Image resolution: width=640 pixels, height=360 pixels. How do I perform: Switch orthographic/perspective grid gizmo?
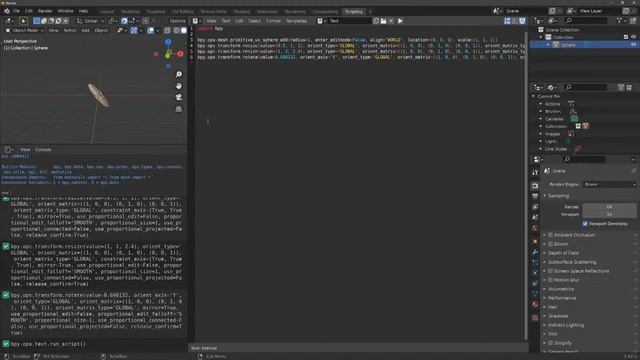click(x=179, y=109)
